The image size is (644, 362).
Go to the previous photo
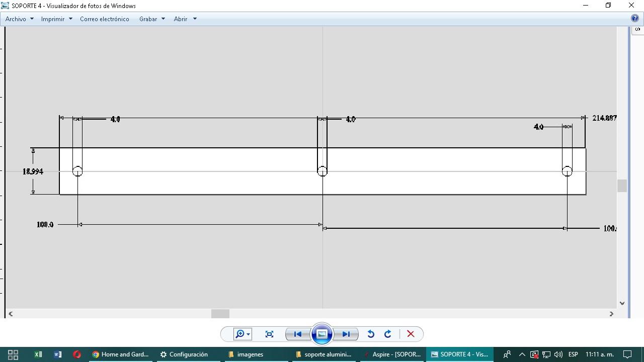[x=297, y=334]
